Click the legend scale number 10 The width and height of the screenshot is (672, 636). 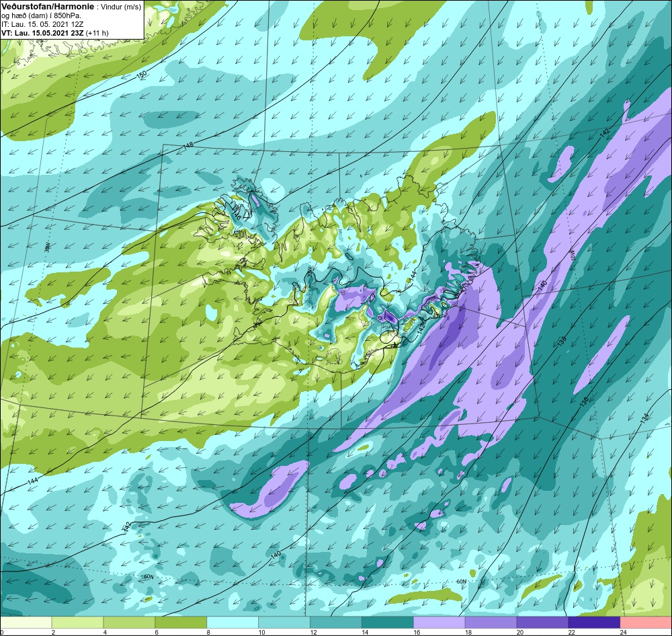261,632
